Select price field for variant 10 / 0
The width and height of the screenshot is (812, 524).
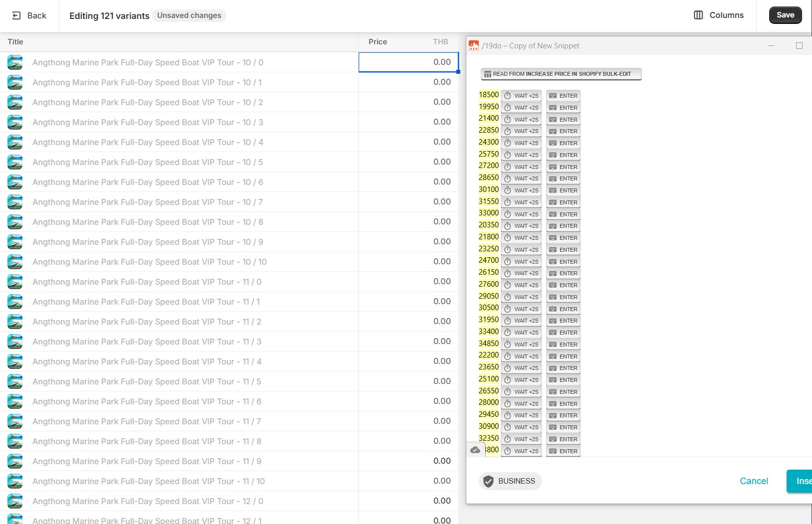tap(408, 62)
